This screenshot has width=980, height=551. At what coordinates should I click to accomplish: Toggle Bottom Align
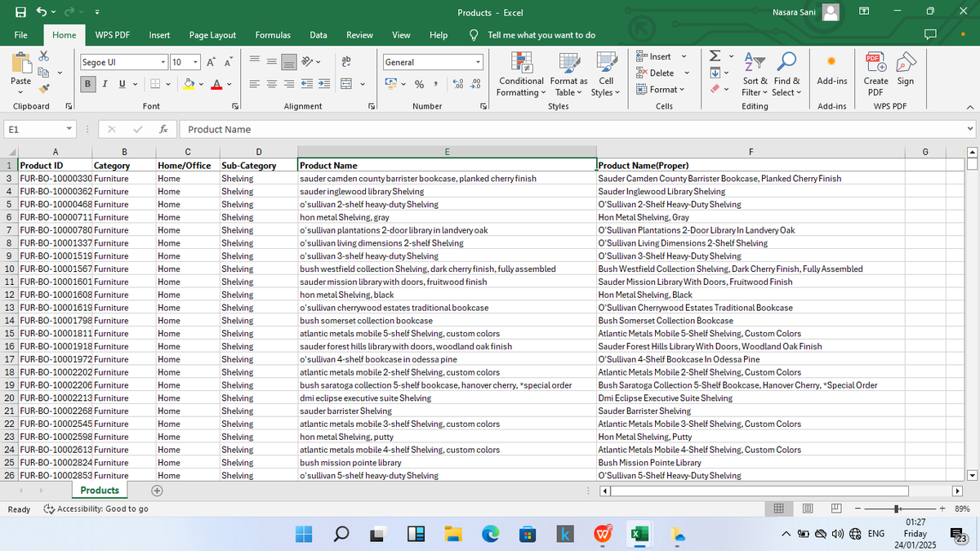(x=289, y=62)
